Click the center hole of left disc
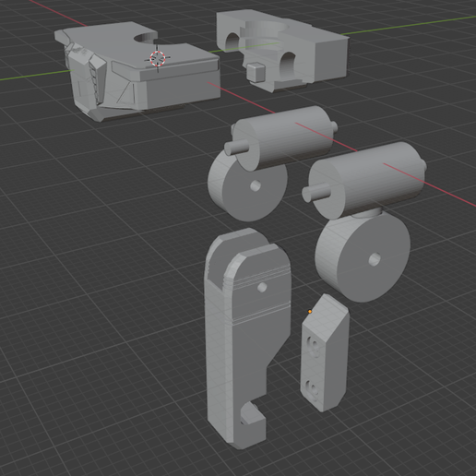 256,185
